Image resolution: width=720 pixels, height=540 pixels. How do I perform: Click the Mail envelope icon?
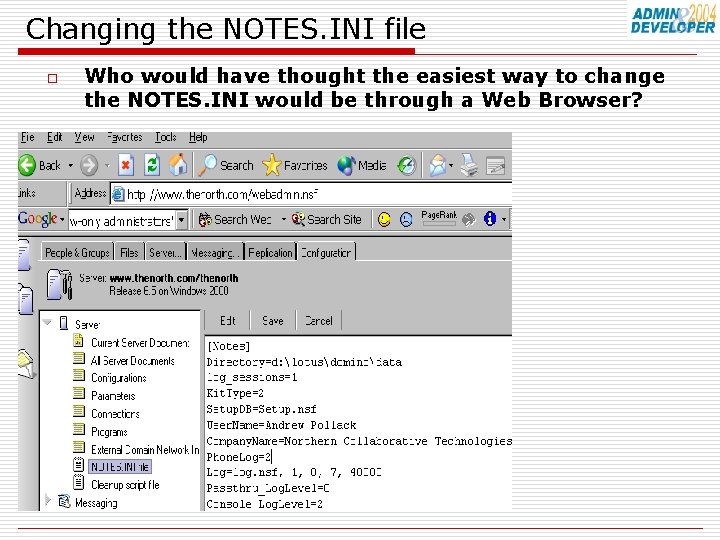(438, 165)
